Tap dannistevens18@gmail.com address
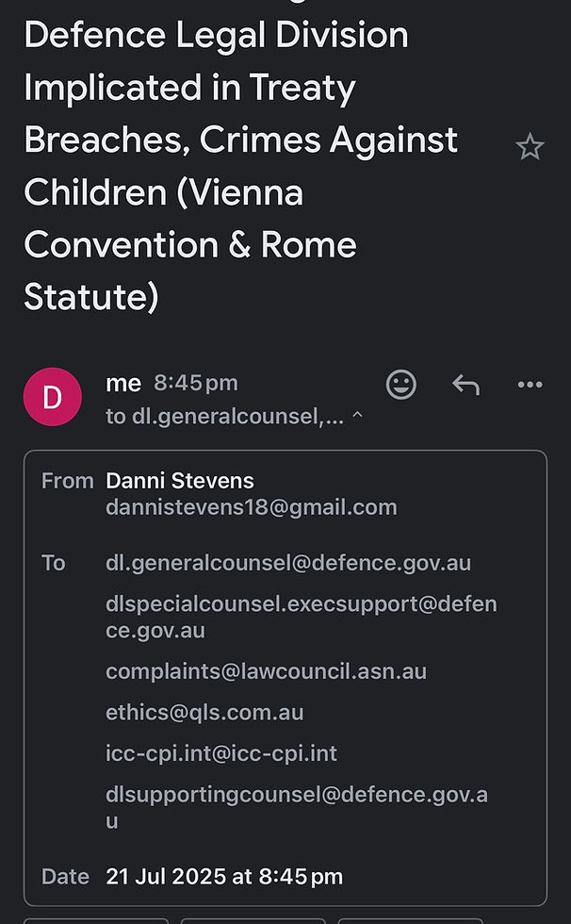This screenshot has width=571, height=924. [x=252, y=507]
